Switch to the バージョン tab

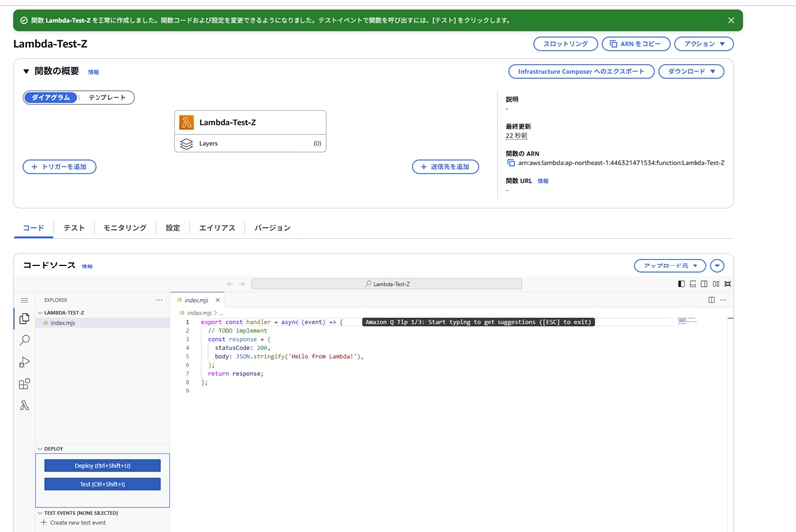(x=272, y=228)
